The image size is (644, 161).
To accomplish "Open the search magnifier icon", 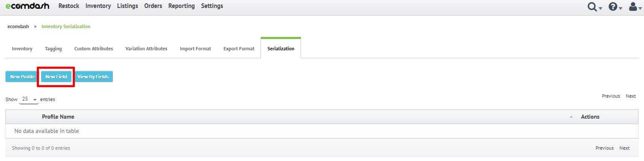I will [592, 7].
